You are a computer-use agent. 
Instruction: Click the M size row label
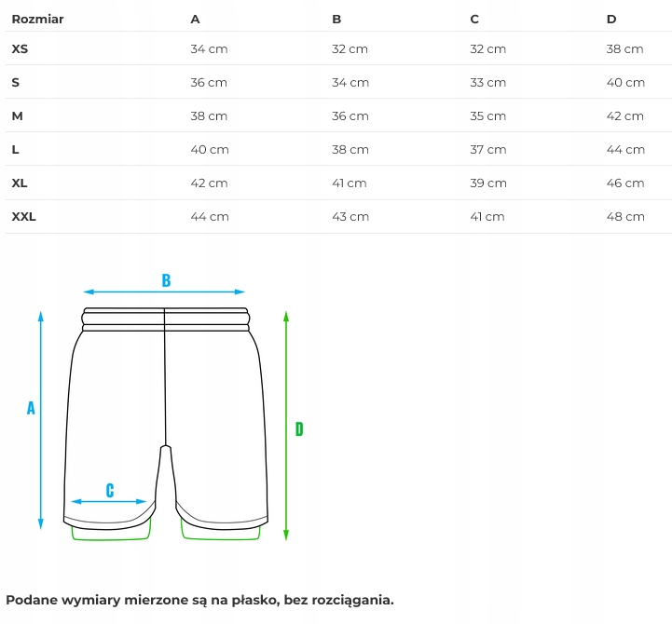(17, 115)
